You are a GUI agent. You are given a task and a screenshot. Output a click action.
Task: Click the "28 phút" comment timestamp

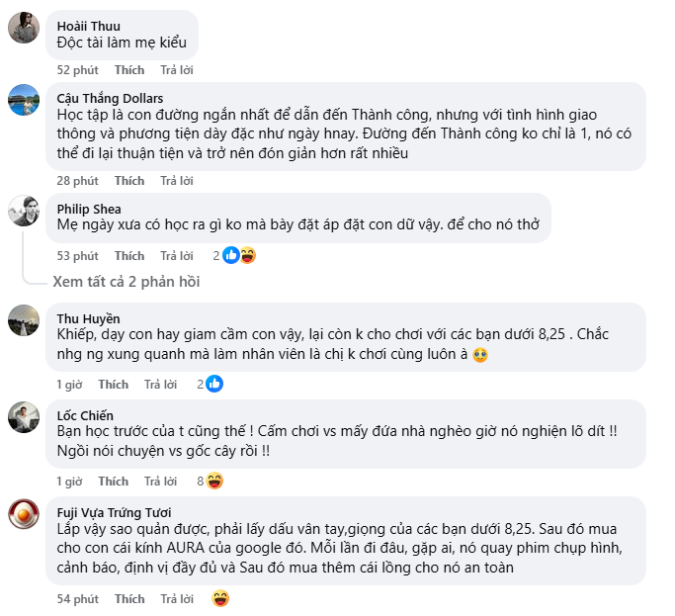pyautogui.click(x=77, y=181)
